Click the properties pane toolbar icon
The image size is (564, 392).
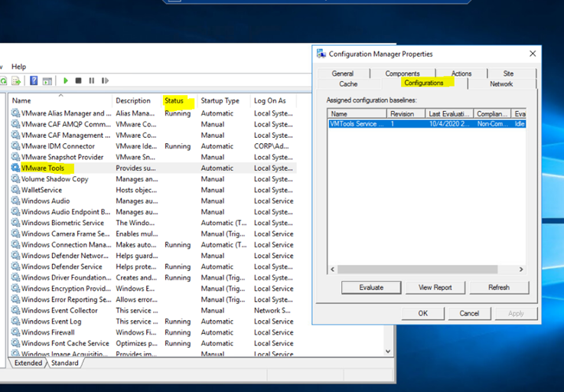(x=47, y=81)
